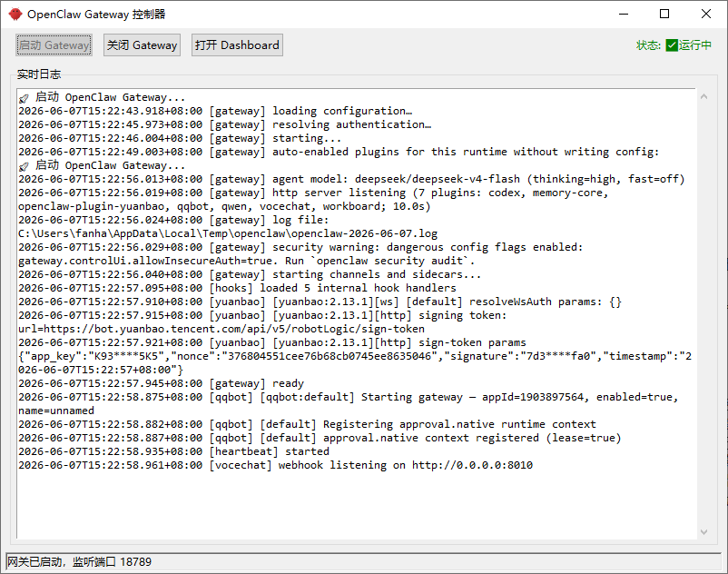Viewport: 728px width, 574px height.
Task: Click the log scrollbar's down arrow
Action: (703, 531)
